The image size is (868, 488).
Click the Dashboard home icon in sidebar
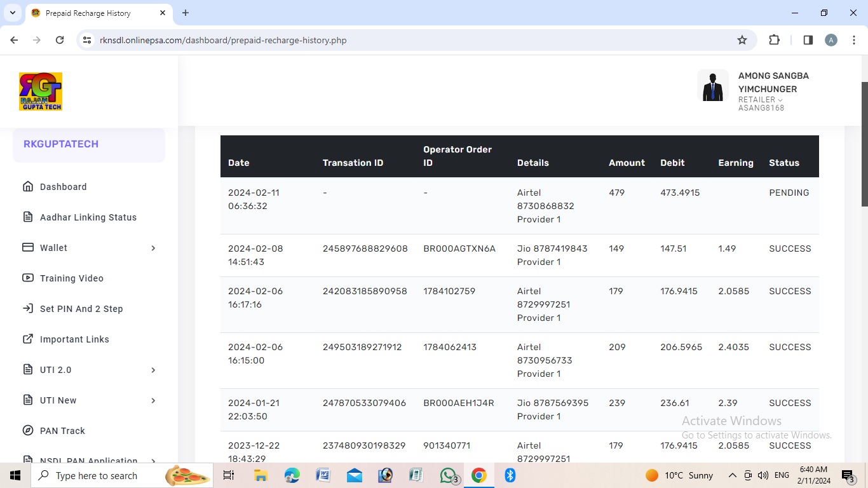(28, 187)
